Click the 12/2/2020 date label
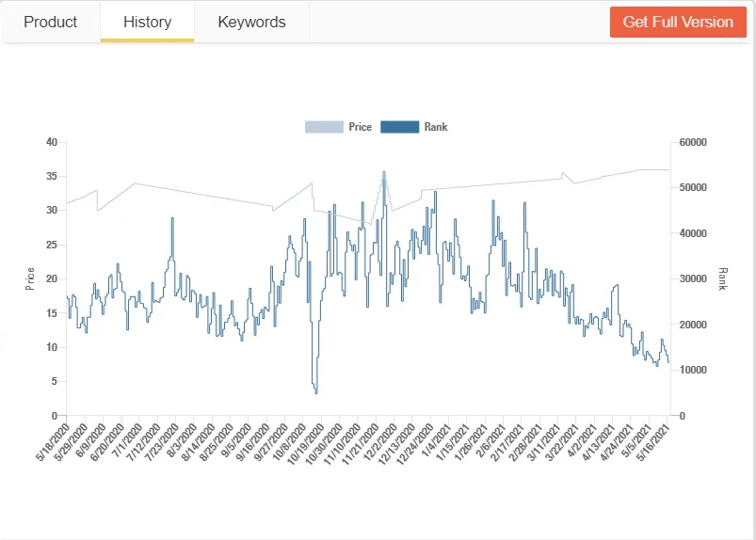756x540 pixels. click(380, 442)
